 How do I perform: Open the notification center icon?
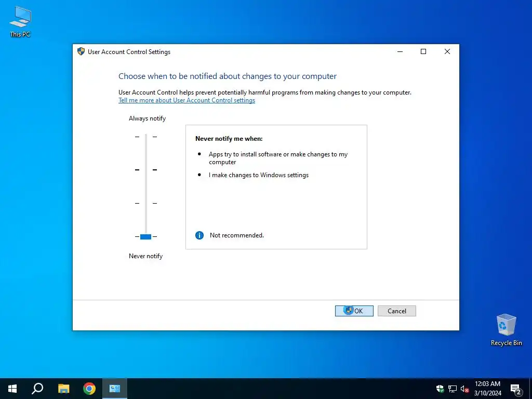coord(515,389)
